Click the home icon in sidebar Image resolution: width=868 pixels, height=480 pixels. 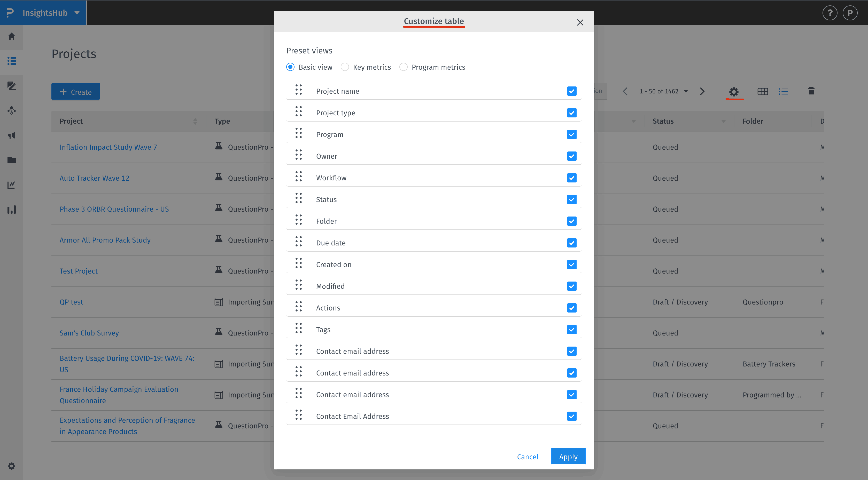[11, 36]
